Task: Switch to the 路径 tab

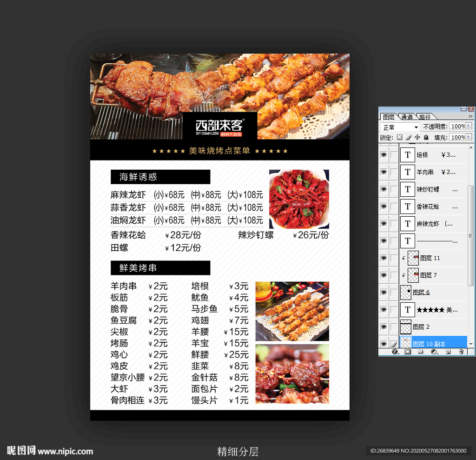Action: tap(425, 117)
